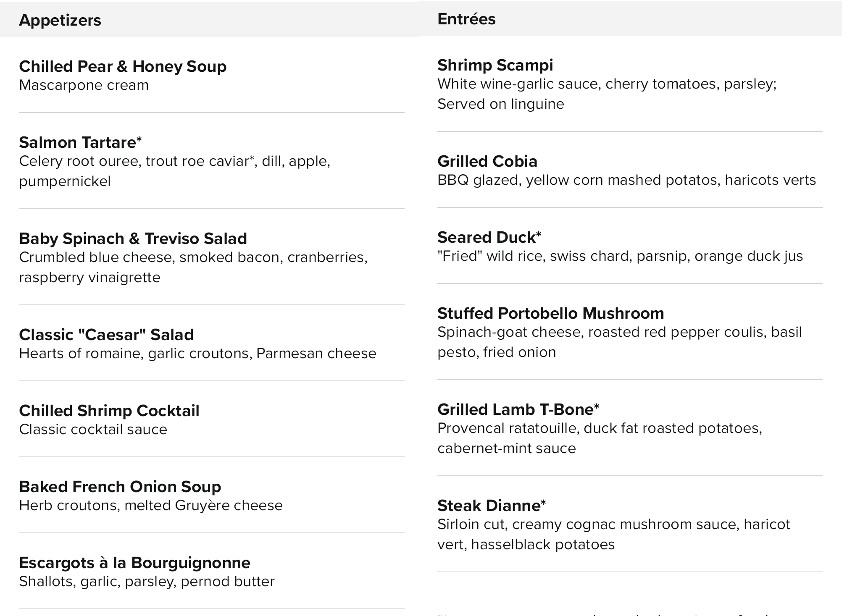Choose Baby Spinach & Treviso Salad
Screen dimensions: 847x616
(x=133, y=239)
